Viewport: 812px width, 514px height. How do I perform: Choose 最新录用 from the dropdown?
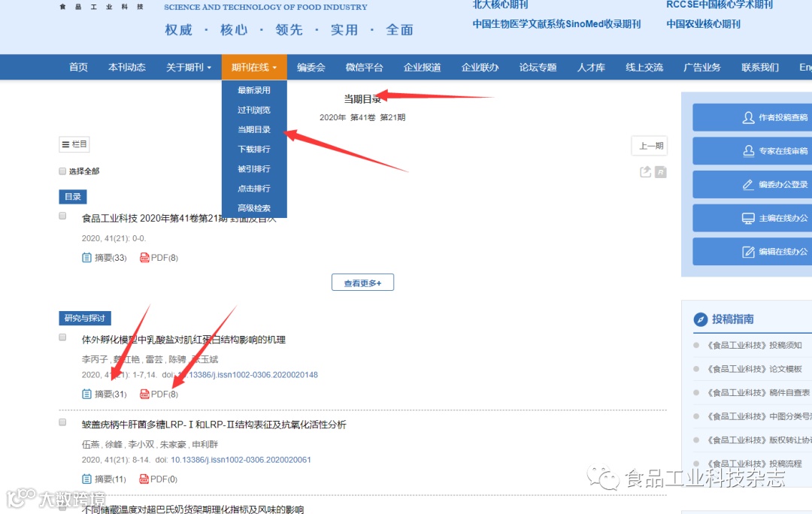coord(254,90)
